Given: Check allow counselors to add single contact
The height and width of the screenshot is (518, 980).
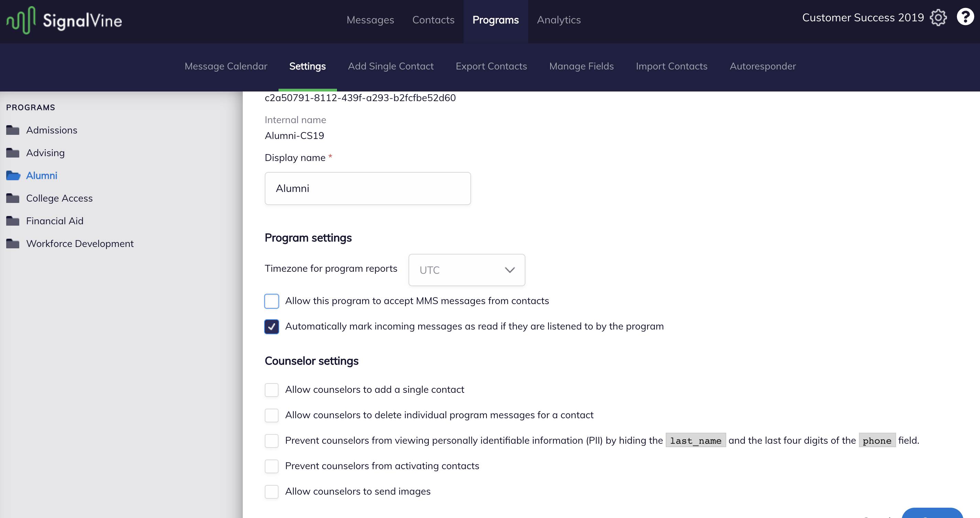Looking at the screenshot, I should (272, 390).
